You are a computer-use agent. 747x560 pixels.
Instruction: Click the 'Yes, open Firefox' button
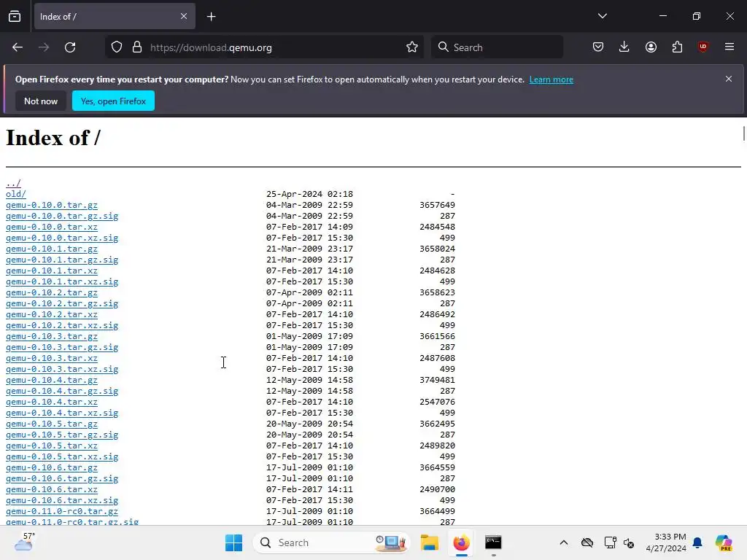click(x=113, y=101)
